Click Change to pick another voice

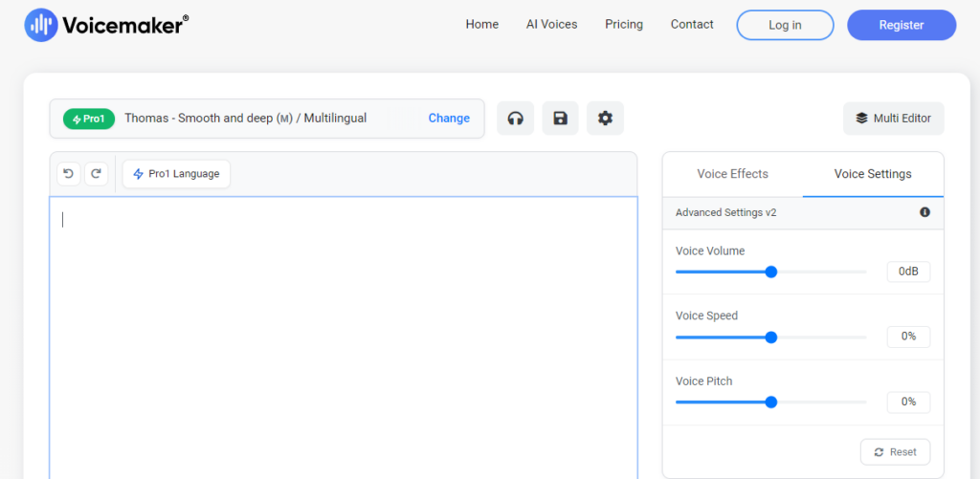coord(449,119)
